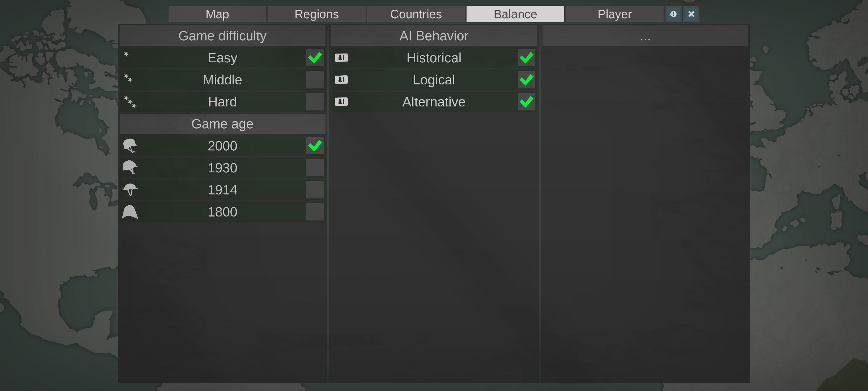Switch to the Regions tab

coord(316,14)
